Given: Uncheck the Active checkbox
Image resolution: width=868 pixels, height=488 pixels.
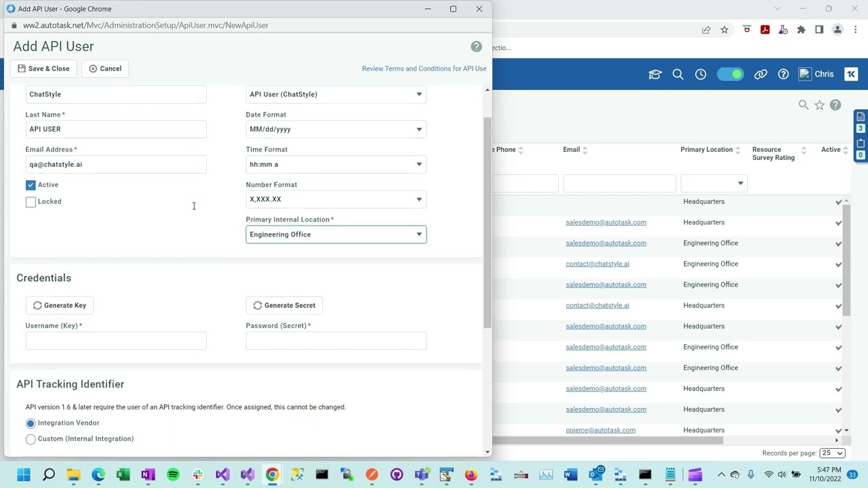Looking at the screenshot, I should pos(31,185).
